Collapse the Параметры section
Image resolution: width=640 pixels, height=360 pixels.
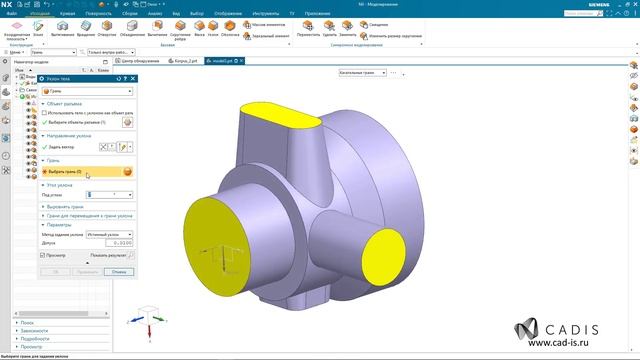click(43, 224)
